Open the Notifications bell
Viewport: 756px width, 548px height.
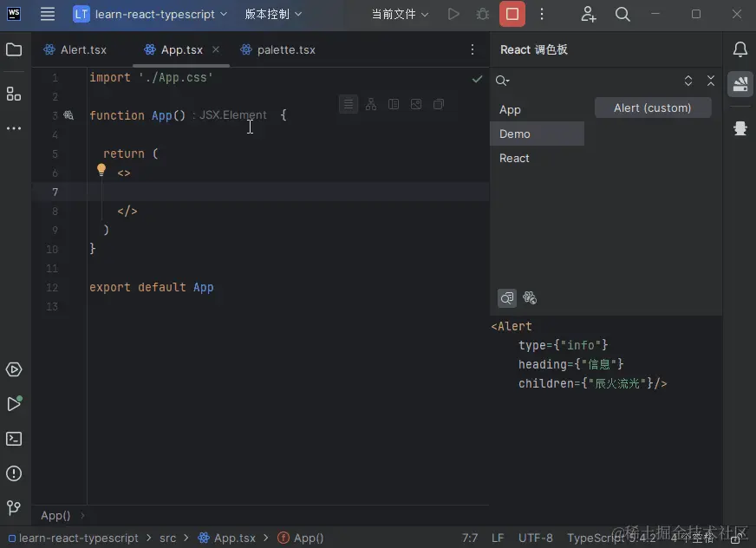740,49
